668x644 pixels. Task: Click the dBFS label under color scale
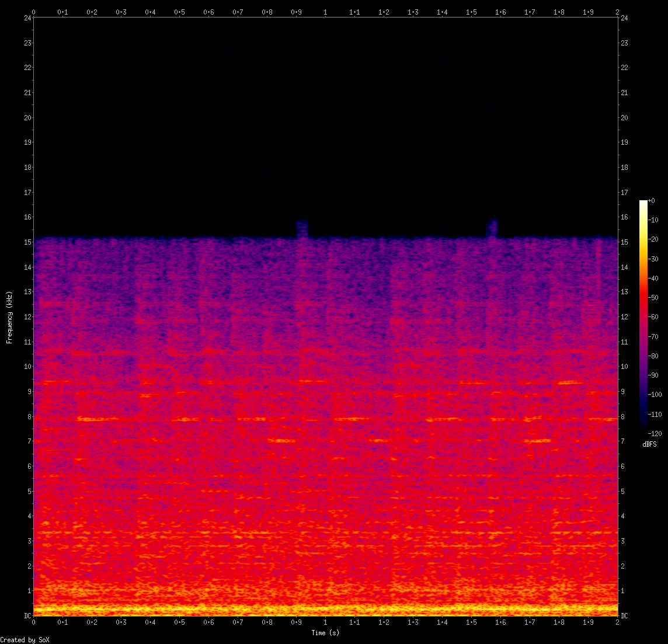click(649, 444)
